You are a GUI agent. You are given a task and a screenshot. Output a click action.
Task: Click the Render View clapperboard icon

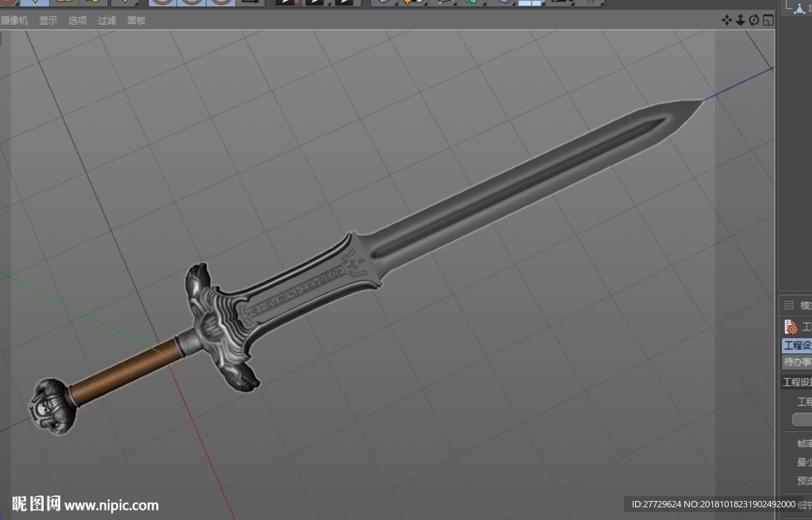click(288, 2)
